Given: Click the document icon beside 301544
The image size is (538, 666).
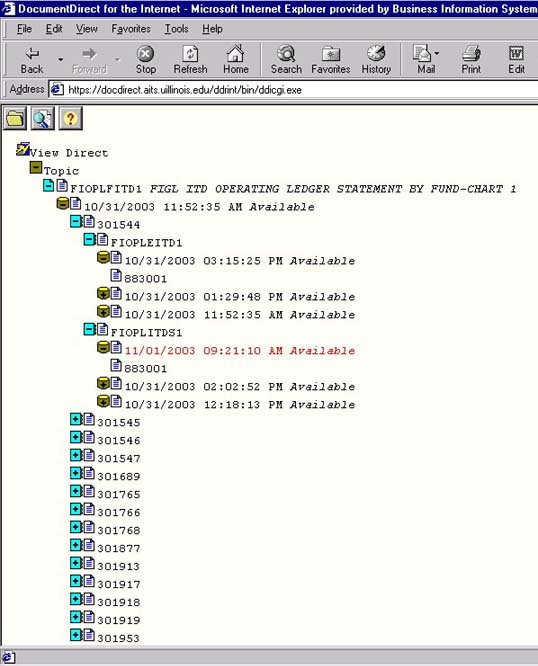Looking at the screenshot, I should pos(89,221).
